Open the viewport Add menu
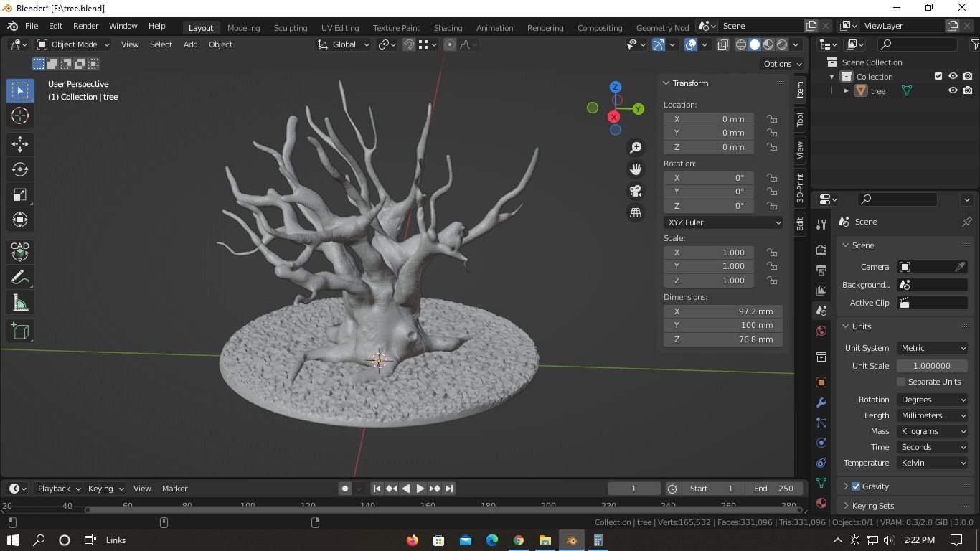The width and height of the screenshot is (980, 551). point(190,44)
